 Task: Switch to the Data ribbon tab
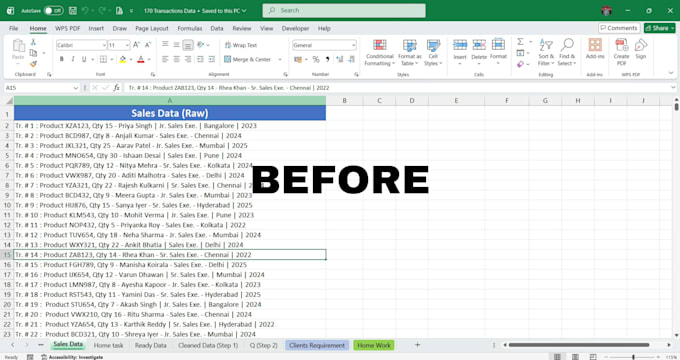[x=217, y=28]
